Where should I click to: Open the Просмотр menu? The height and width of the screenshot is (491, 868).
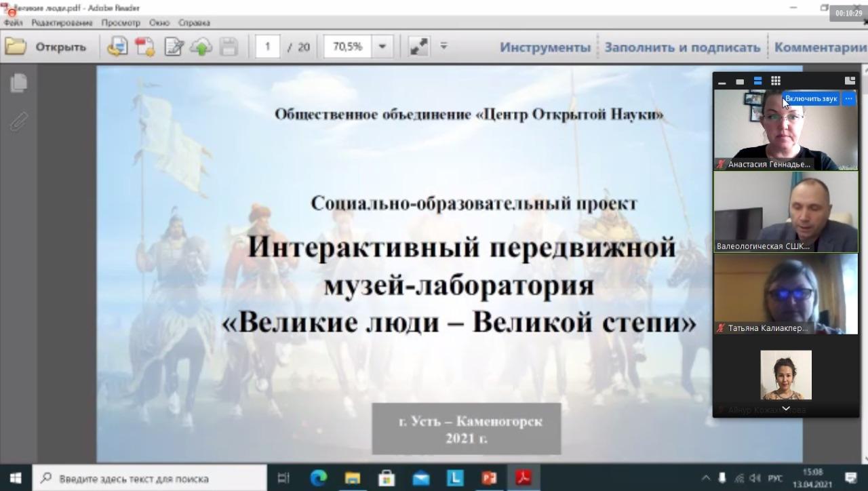point(121,22)
